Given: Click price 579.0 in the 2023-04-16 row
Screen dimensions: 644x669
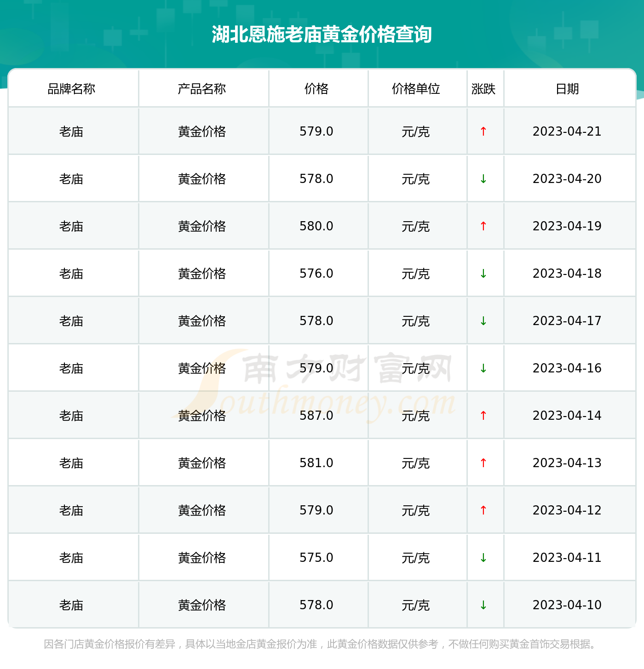Looking at the screenshot, I should [x=316, y=368].
